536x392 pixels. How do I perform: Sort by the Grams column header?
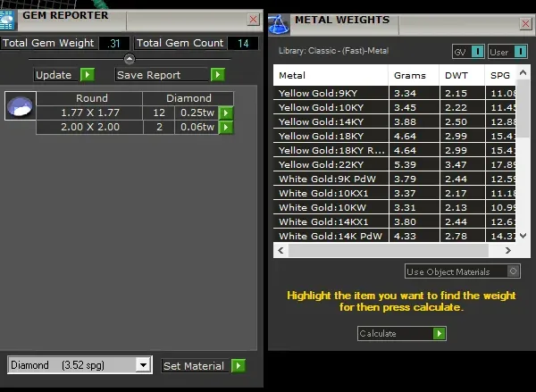point(414,75)
